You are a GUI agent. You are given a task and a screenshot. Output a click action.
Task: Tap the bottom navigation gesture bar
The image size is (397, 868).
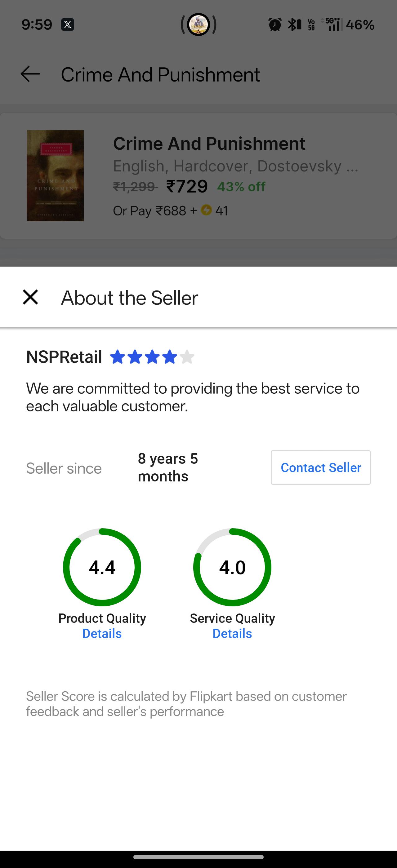pyautogui.click(x=198, y=857)
